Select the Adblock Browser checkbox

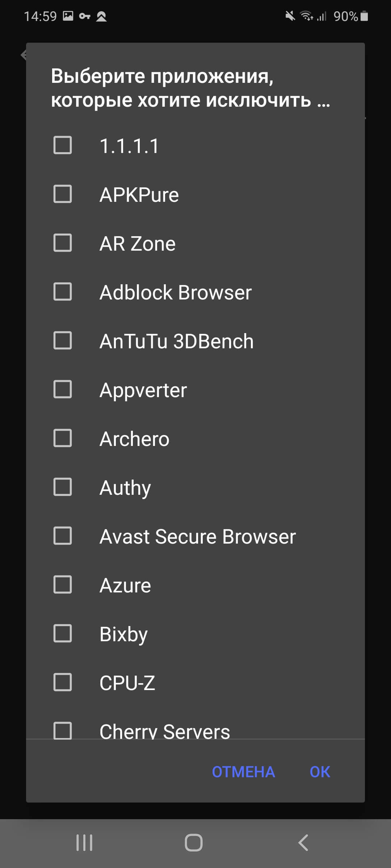point(63,292)
